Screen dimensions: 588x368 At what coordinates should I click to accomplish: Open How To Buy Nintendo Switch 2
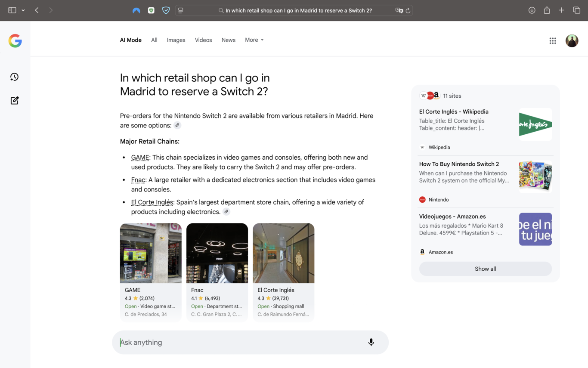pyautogui.click(x=459, y=164)
